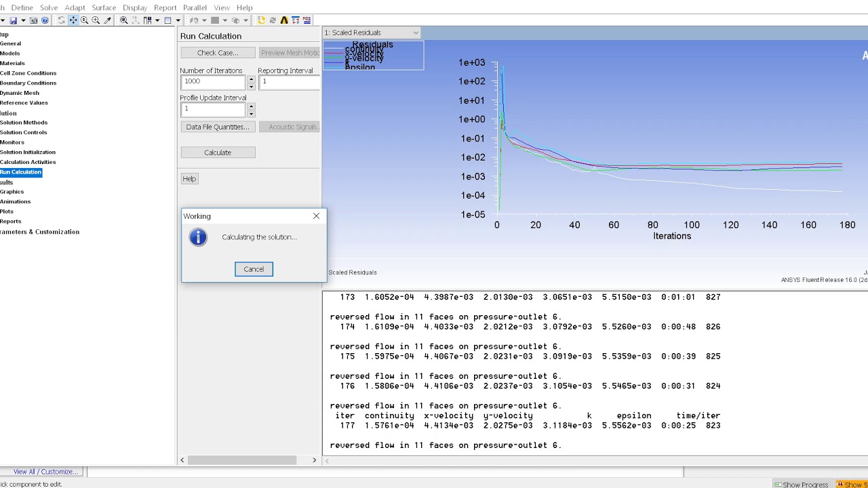This screenshot has height=488, width=868.
Task: Cancel the running calculation
Action: pos(254,269)
